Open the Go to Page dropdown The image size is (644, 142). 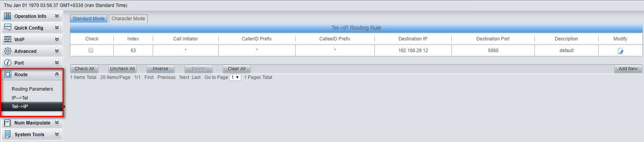click(x=235, y=77)
